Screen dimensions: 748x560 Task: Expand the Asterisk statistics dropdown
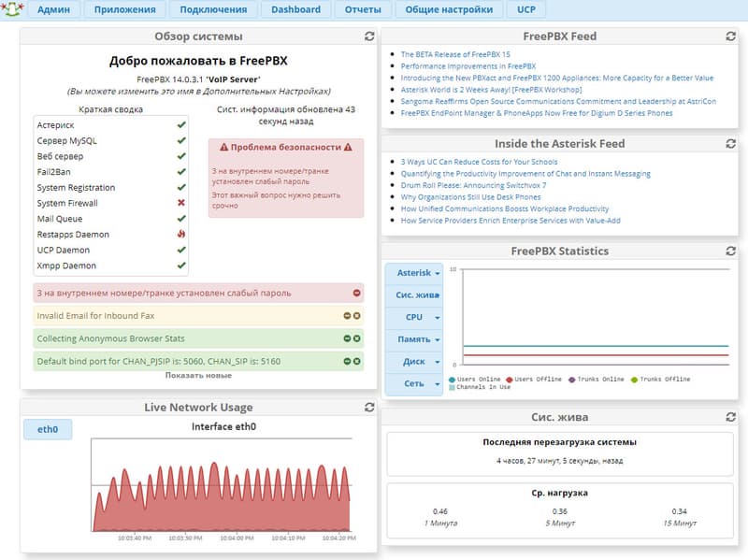point(414,273)
